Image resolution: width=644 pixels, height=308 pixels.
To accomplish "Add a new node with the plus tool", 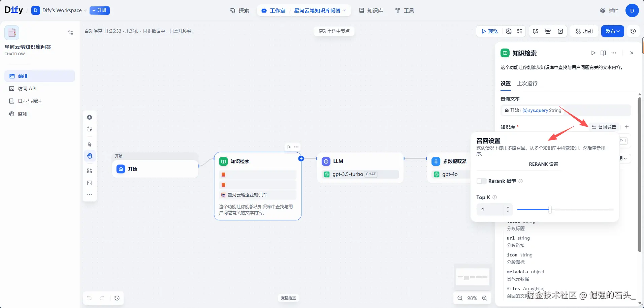I will click(90, 117).
